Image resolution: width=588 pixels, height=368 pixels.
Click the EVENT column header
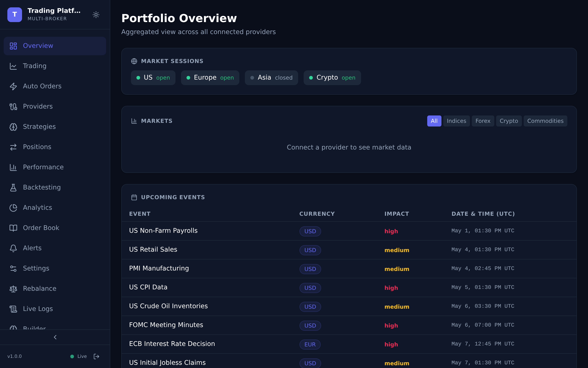point(140,214)
